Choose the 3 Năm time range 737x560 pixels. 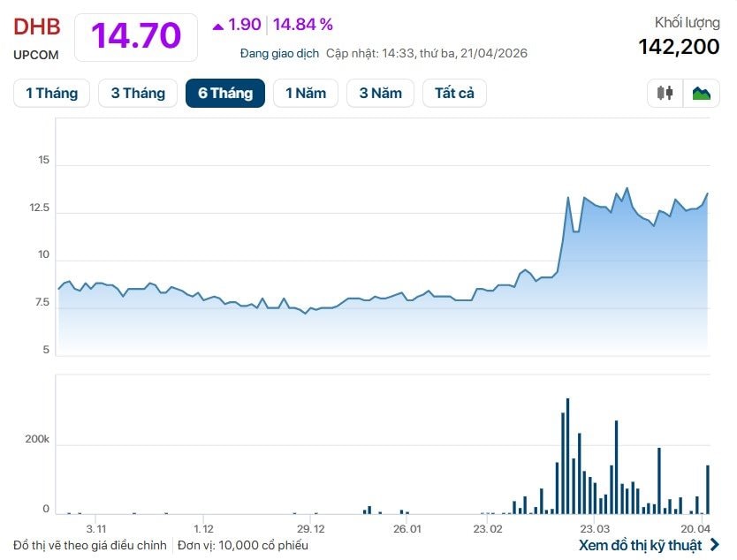click(380, 93)
